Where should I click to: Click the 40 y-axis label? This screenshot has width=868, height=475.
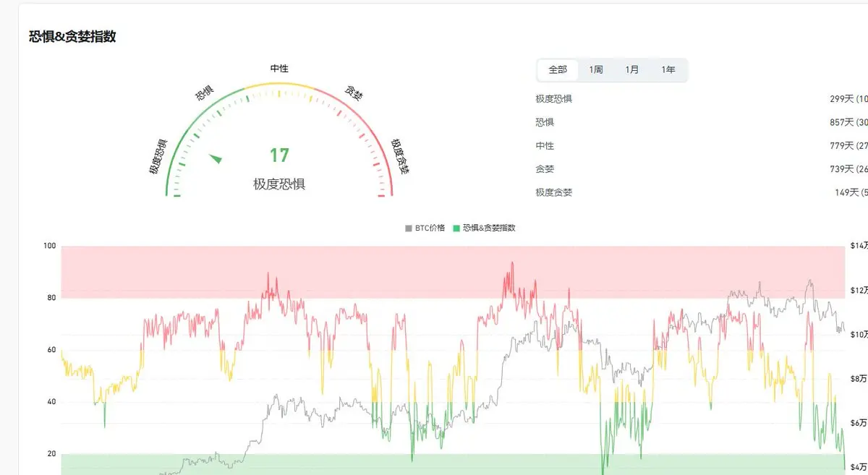51,402
